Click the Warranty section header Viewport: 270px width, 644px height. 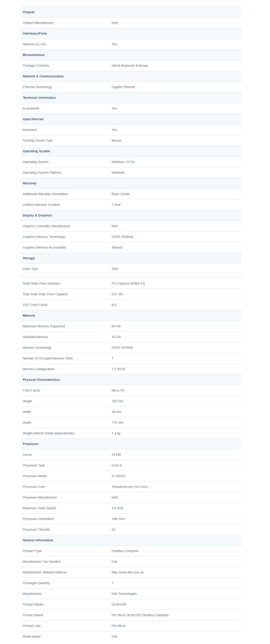pyautogui.click(x=29, y=183)
